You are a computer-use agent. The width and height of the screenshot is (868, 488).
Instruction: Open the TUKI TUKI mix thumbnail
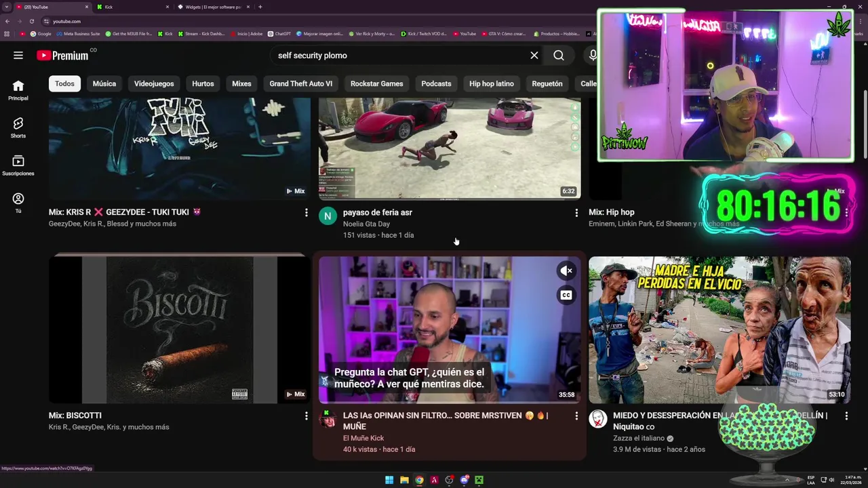coord(180,148)
